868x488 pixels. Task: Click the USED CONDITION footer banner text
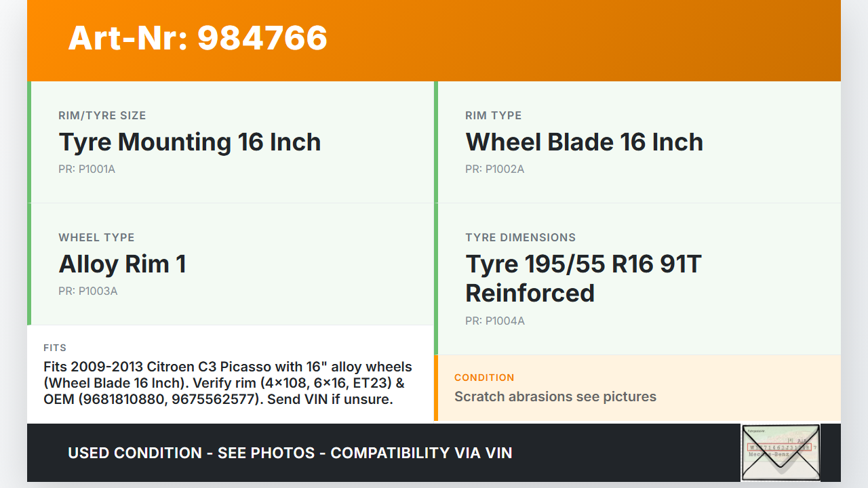(x=290, y=453)
